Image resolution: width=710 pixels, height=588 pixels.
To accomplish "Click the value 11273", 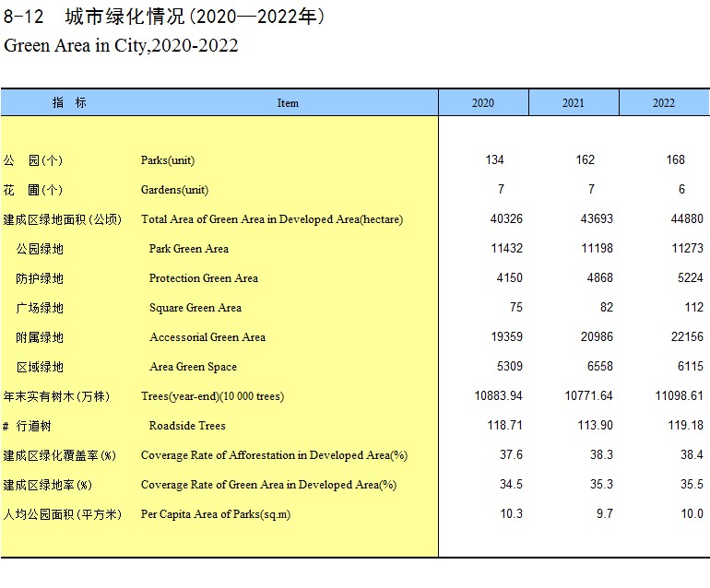I will coord(687,248).
